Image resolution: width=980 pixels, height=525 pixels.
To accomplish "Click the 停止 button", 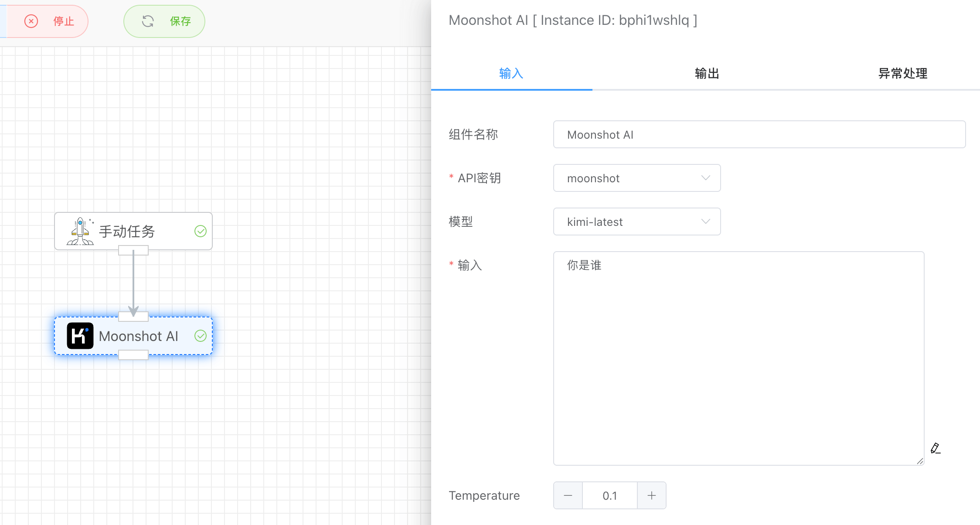I will 48,21.
